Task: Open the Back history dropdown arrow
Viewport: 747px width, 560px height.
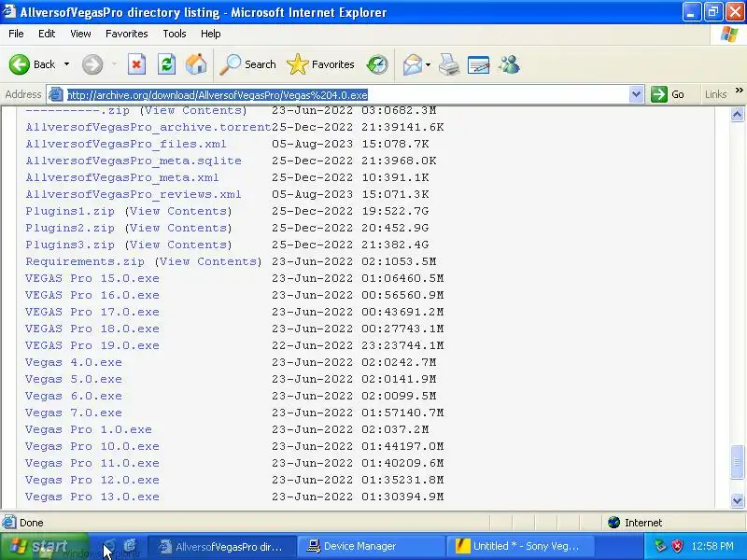Action: 66,64
